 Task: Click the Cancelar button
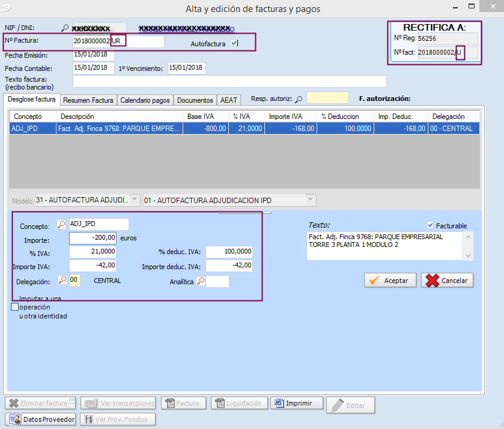point(447,280)
